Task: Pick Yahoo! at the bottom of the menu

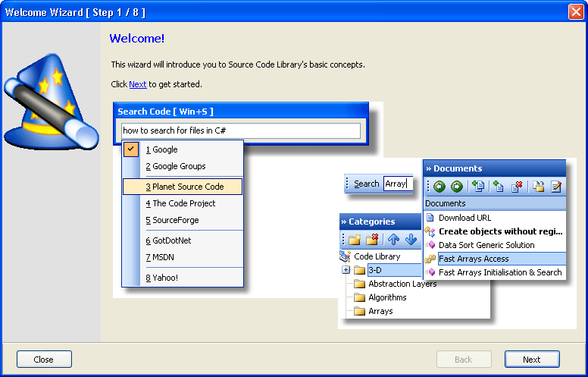Action: [183, 278]
